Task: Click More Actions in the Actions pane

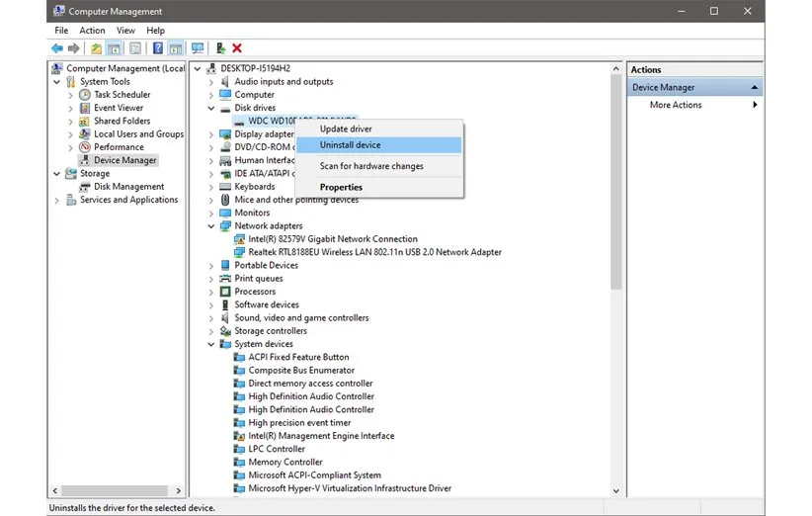Action: [676, 105]
